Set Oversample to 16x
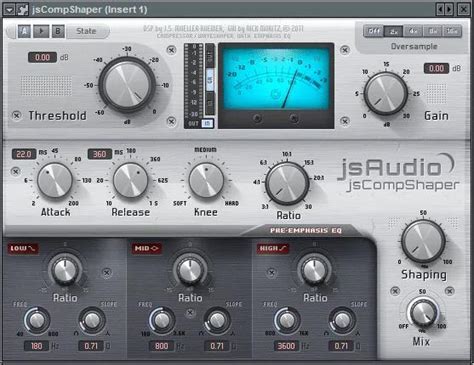Screen dimensions: 474x365 pos(452,31)
